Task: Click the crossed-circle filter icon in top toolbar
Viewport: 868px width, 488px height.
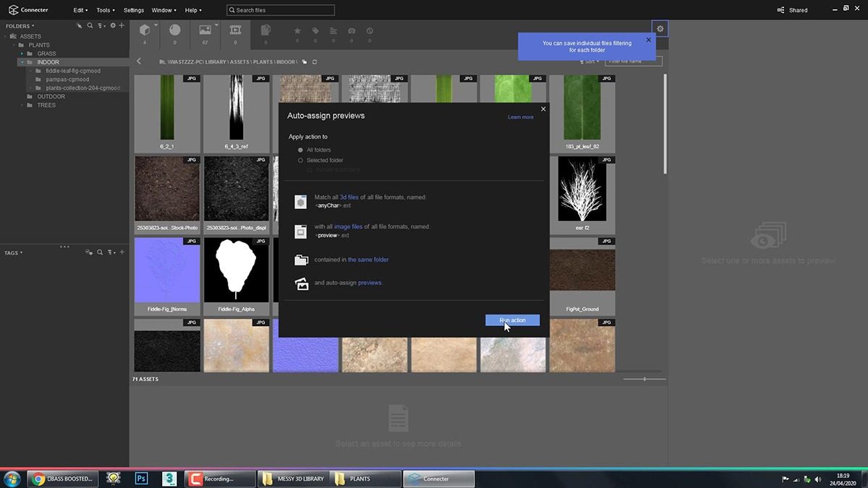Action: 370,31
